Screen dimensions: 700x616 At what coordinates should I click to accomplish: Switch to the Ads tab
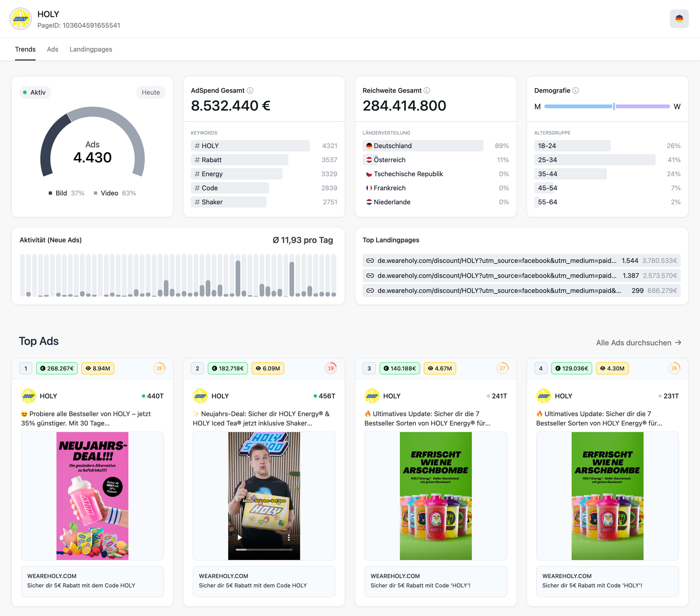[52, 49]
